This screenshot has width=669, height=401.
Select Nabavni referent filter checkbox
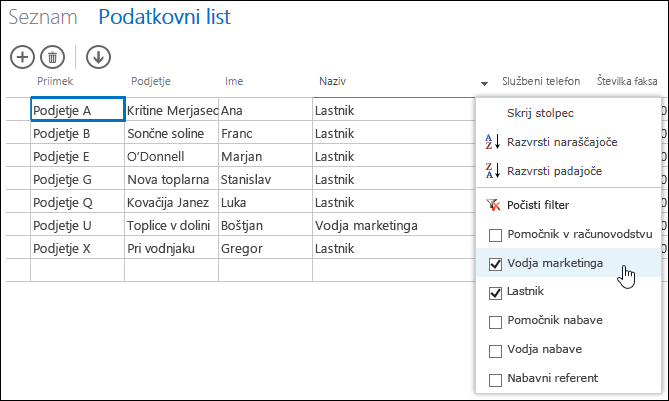click(x=495, y=380)
